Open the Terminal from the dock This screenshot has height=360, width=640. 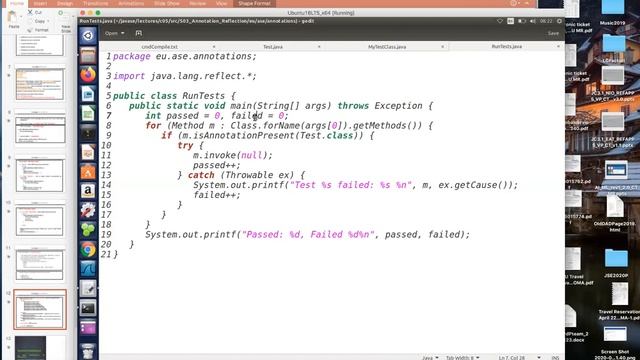pyautogui.click(x=88, y=308)
